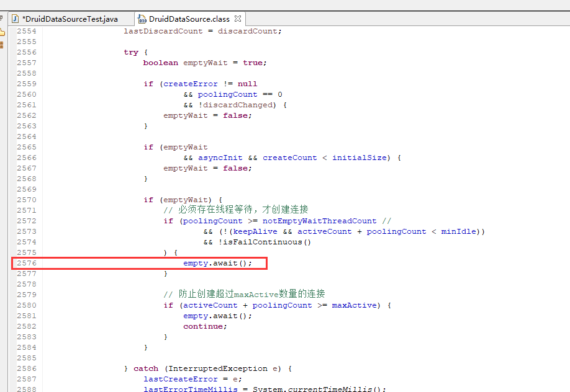Viewport: 570px width, 392px height.
Task: Click 'lastCreateError = e;' on line 2587
Action: (x=192, y=379)
